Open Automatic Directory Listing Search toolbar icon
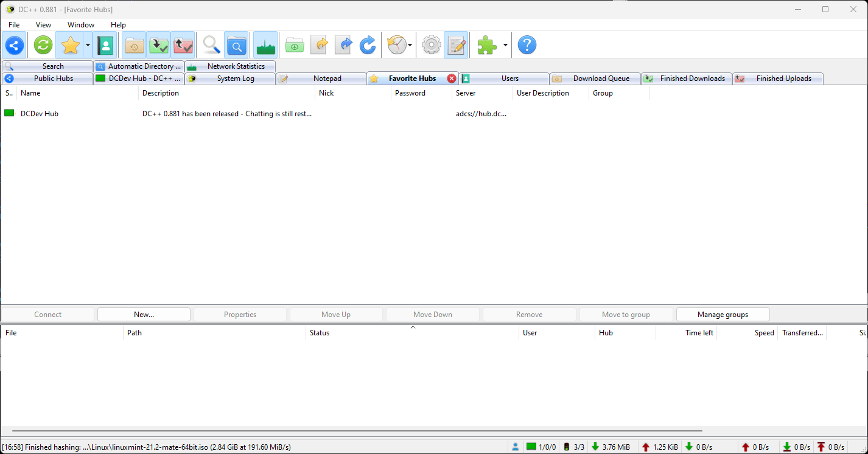Viewport: 868px width, 454px height. (x=236, y=45)
